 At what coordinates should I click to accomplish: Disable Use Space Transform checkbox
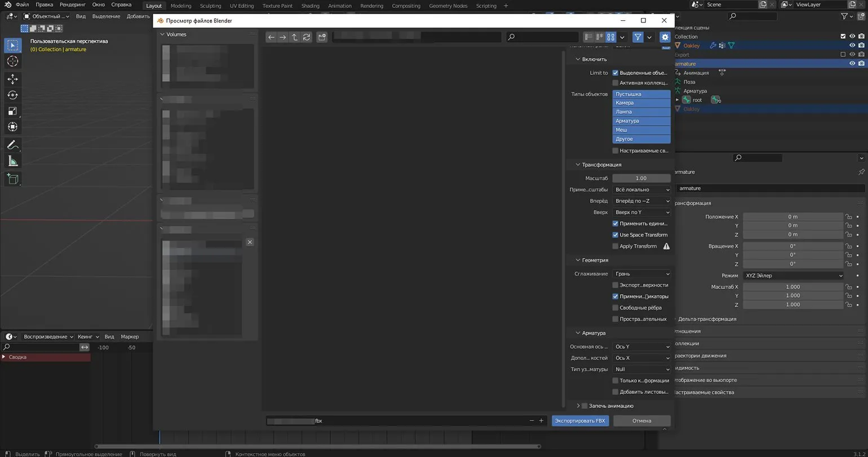pyautogui.click(x=615, y=235)
